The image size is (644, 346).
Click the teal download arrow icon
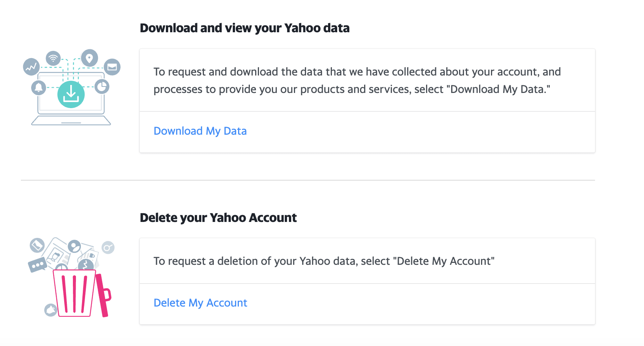(x=71, y=94)
